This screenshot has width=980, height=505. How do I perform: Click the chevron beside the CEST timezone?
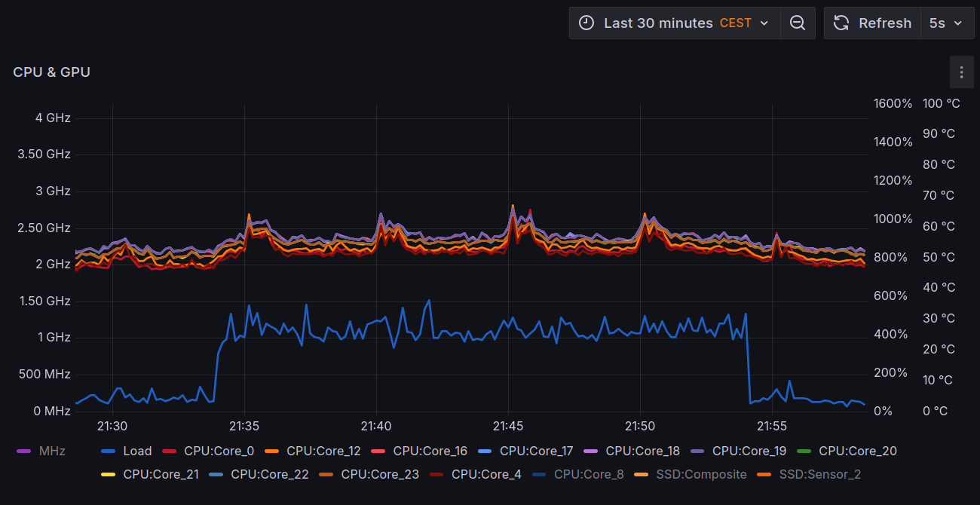click(x=764, y=23)
